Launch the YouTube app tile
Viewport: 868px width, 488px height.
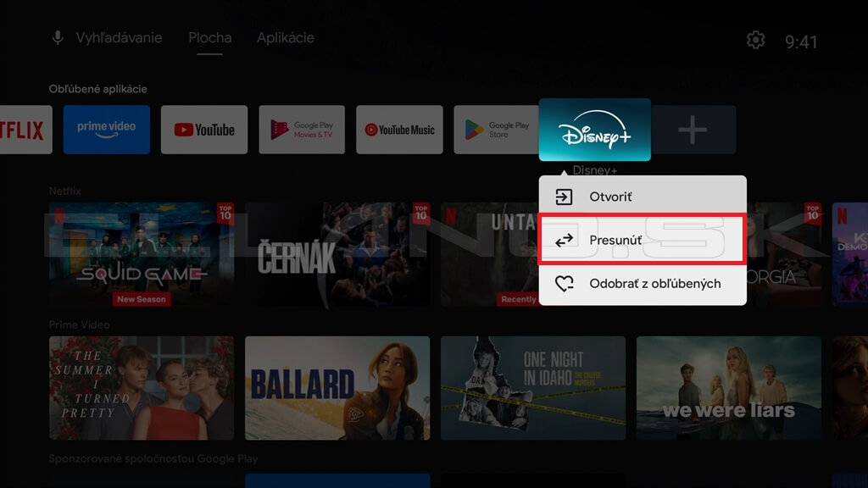(x=204, y=130)
